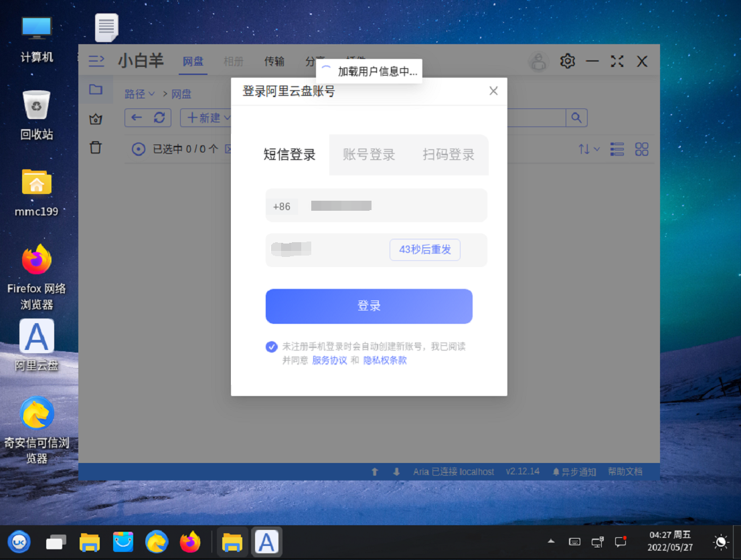Click the 网盘 breadcrumb link
The height and width of the screenshot is (560, 741).
tap(181, 94)
